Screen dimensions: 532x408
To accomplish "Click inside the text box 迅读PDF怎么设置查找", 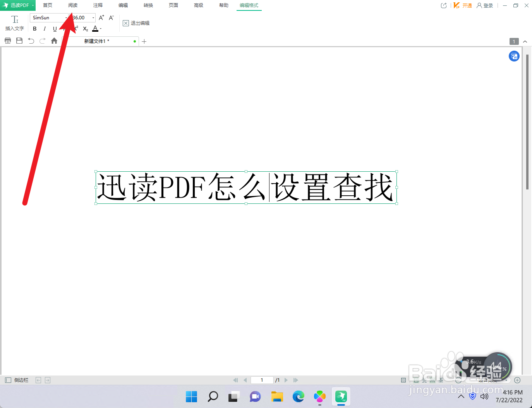I will pyautogui.click(x=246, y=187).
